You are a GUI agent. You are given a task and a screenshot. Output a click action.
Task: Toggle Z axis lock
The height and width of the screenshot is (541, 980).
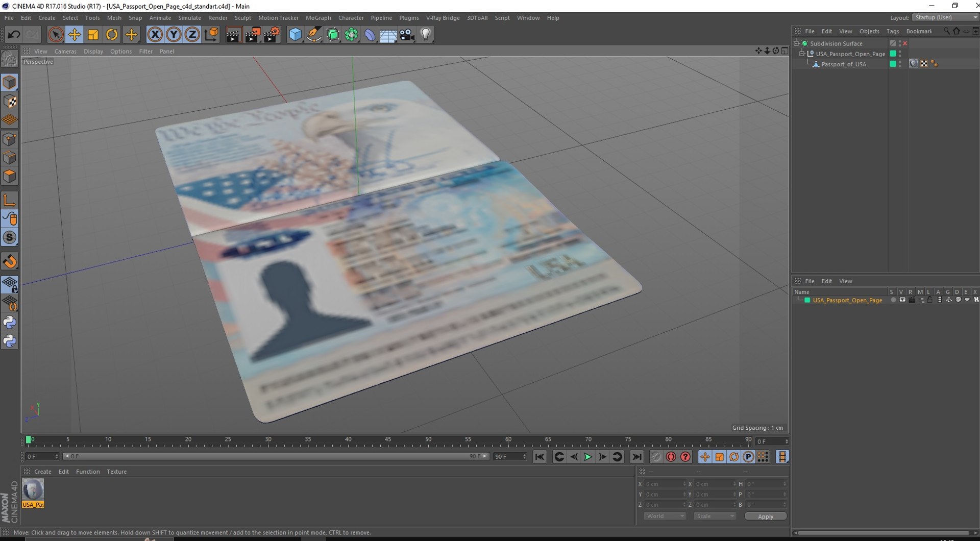point(192,35)
